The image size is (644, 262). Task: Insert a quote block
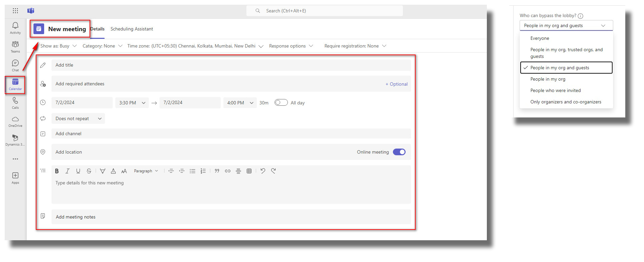(x=217, y=171)
